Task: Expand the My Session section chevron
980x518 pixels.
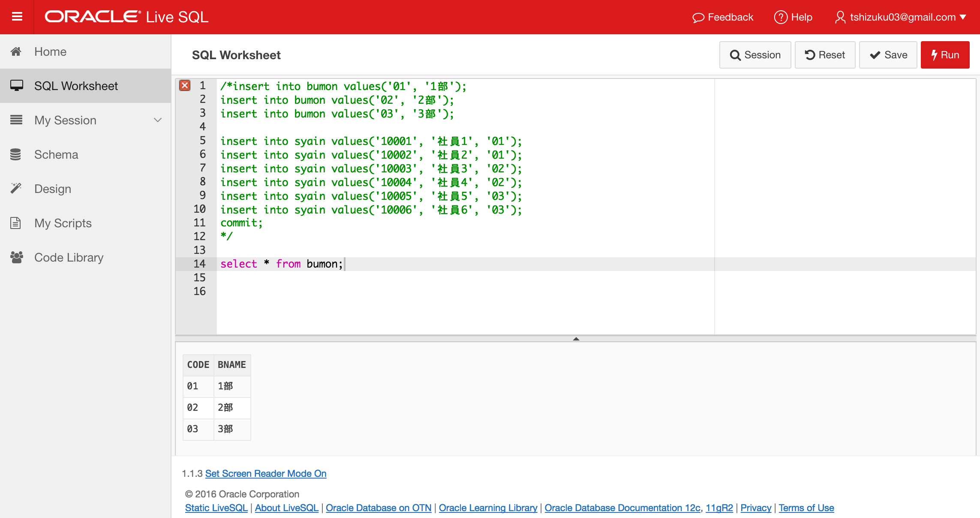Action: tap(158, 120)
